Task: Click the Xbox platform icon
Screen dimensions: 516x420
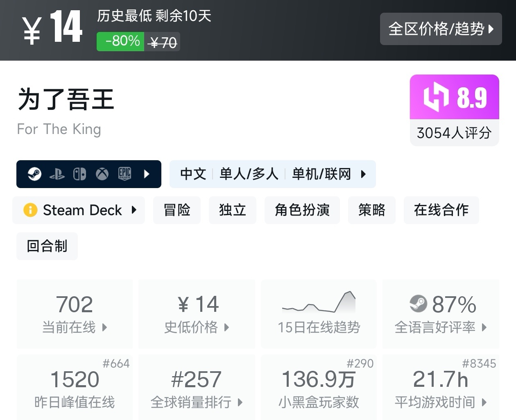Action: coord(102,174)
